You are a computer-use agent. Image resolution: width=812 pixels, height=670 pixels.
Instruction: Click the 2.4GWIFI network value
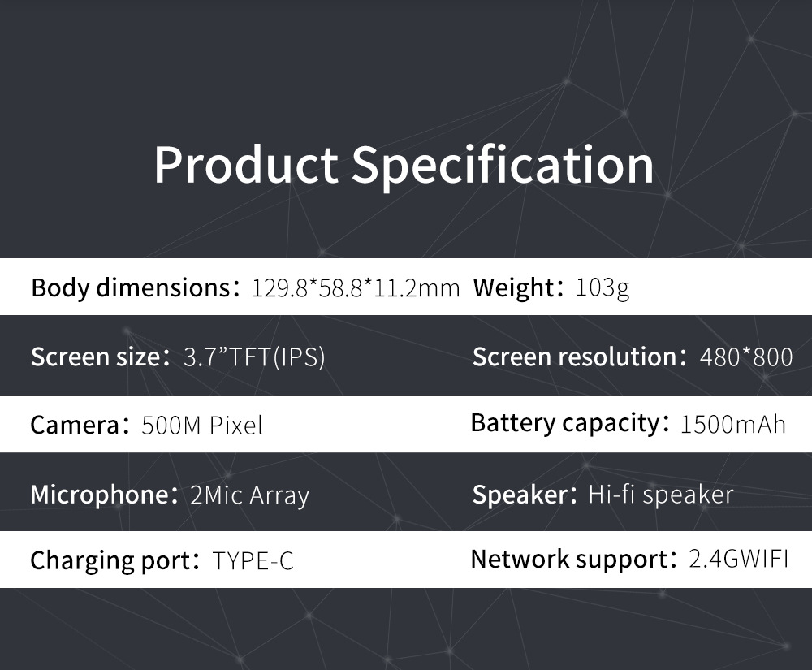coord(738,560)
